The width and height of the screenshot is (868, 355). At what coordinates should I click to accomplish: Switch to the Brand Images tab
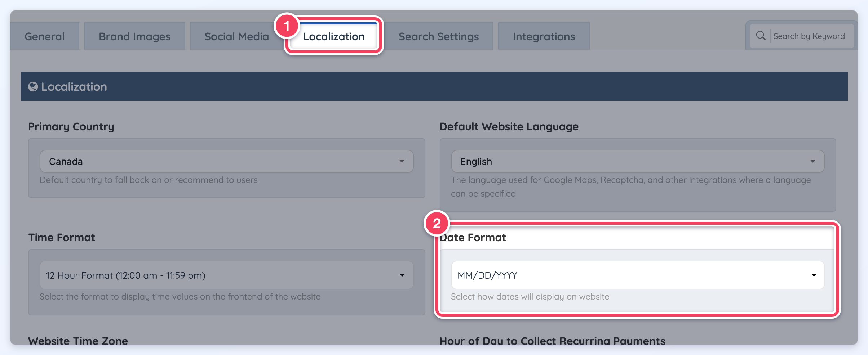(135, 36)
